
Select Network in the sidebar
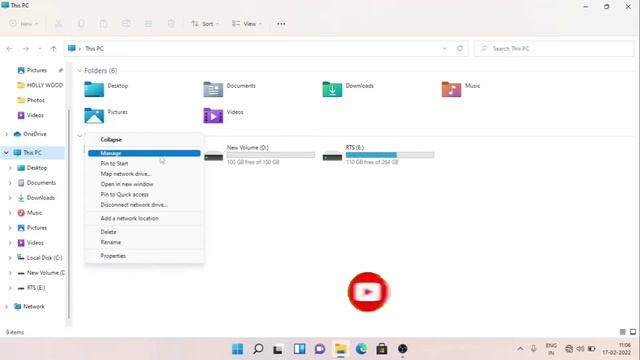tap(29, 307)
